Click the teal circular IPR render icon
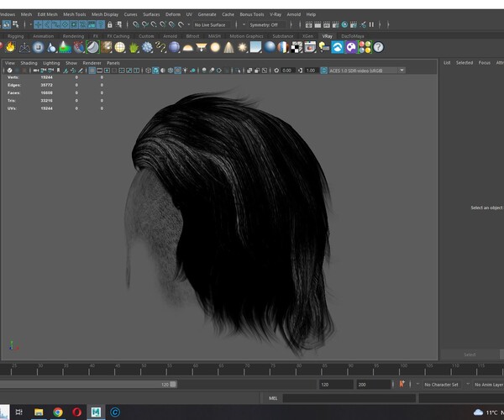 (344, 24)
